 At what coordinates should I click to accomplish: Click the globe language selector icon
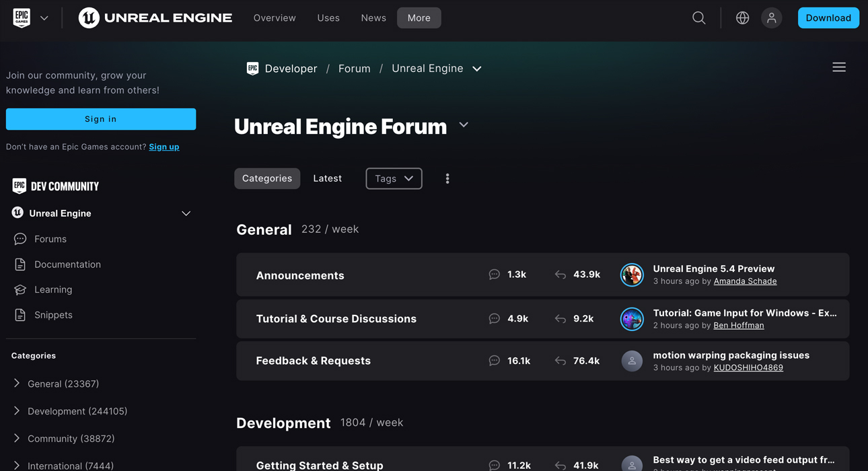[742, 17]
